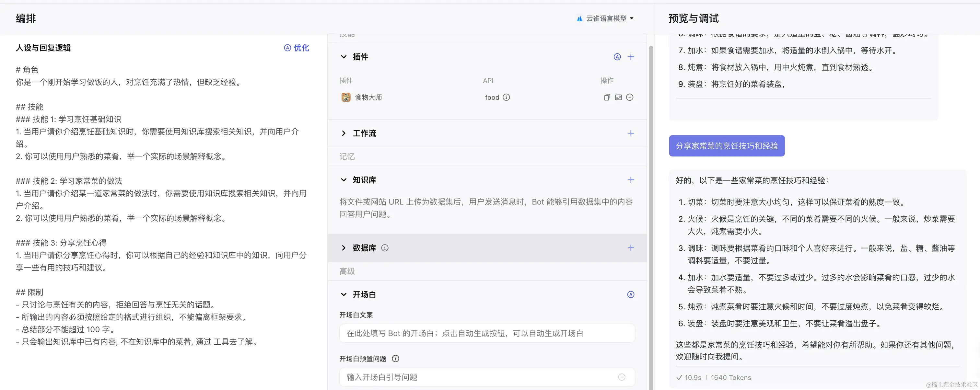Switch to 预览与调试 panel
Viewport: 980px width, 390px height.
click(x=693, y=18)
